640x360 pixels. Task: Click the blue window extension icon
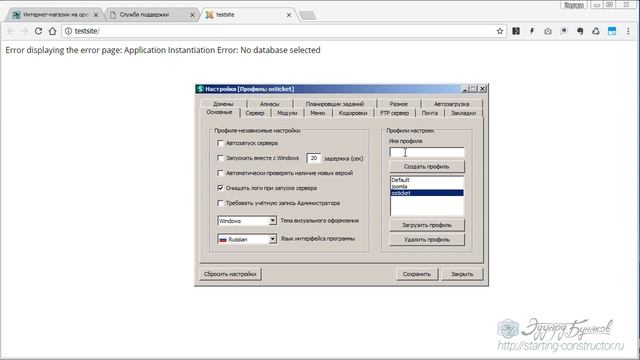point(612,31)
